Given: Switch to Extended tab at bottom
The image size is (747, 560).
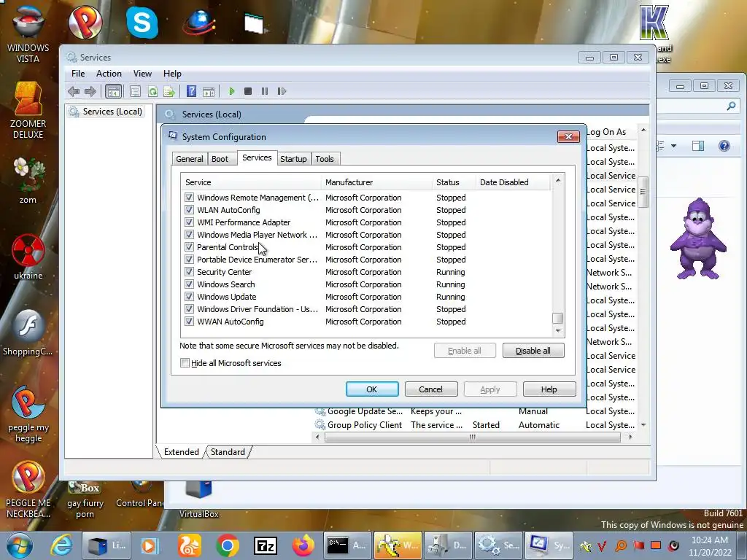Looking at the screenshot, I should pyautogui.click(x=181, y=452).
